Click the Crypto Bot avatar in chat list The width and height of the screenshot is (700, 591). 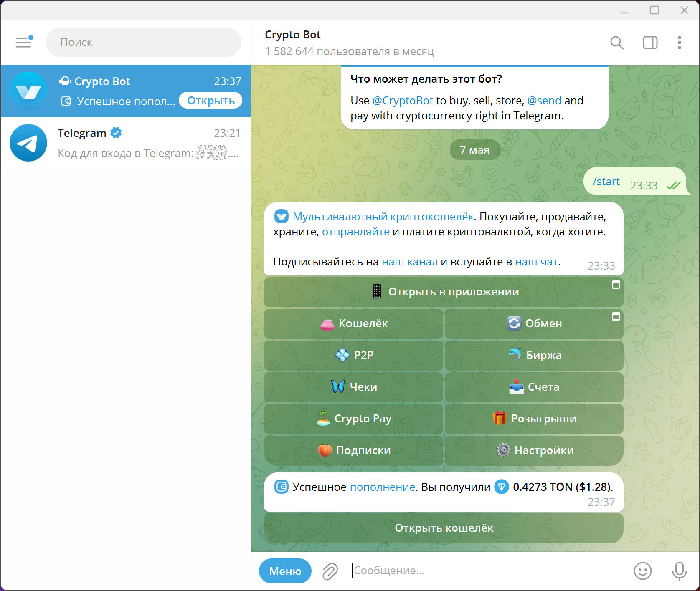(28, 91)
